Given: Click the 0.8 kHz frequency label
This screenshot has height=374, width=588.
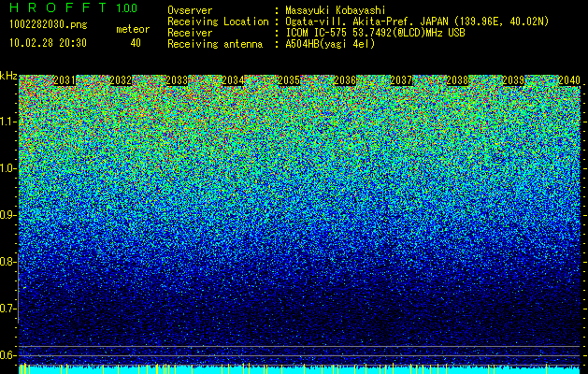Looking at the screenshot, I should (x=7, y=262).
